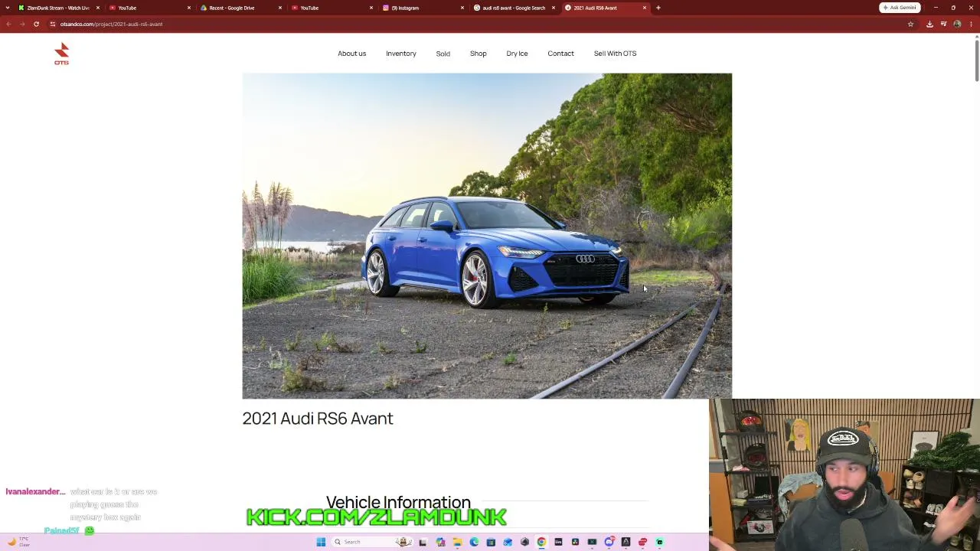
Task: Open the Sell With OTS page
Action: (x=616, y=54)
